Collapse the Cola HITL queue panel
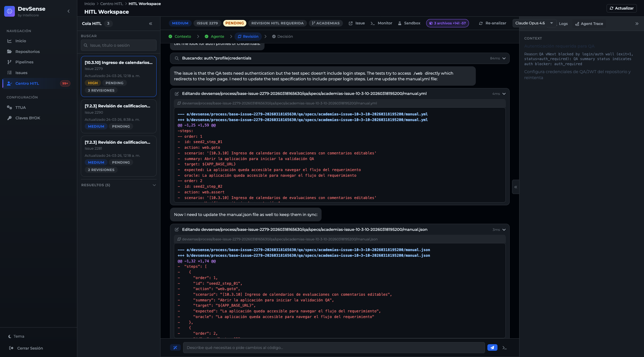The height and width of the screenshot is (357, 644). pos(150,24)
